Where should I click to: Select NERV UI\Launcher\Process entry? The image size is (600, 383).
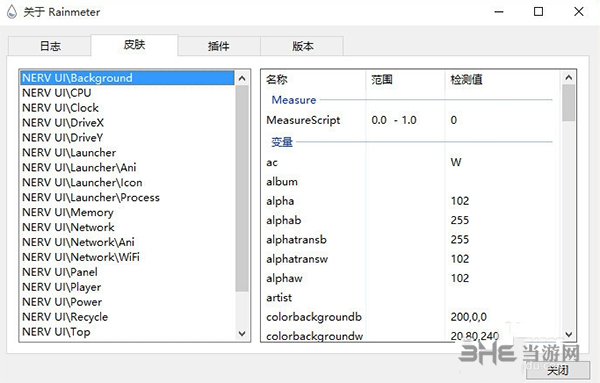coord(127,197)
